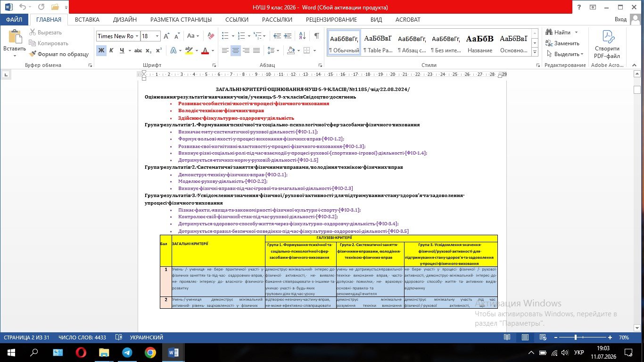Apply the Обычный style from gallery
644x362 pixels.
[344, 43]
